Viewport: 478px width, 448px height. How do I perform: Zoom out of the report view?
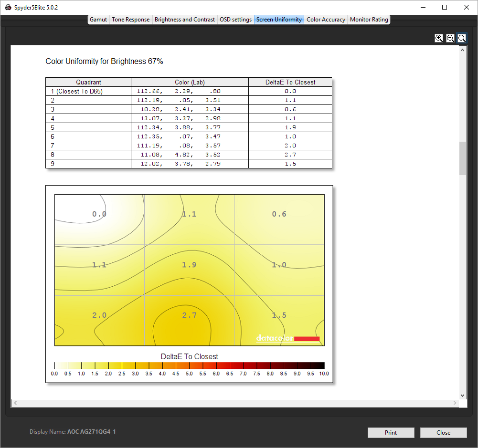[450, 38]
